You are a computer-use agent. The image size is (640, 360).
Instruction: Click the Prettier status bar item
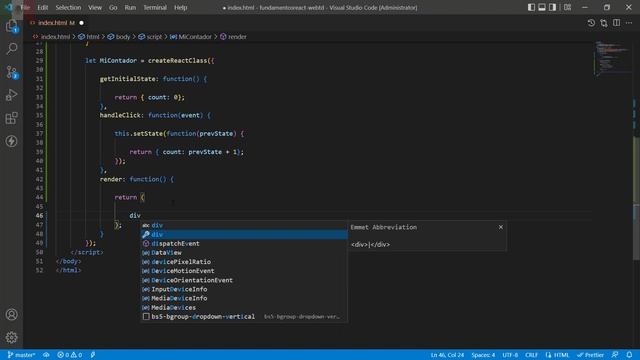590,355
